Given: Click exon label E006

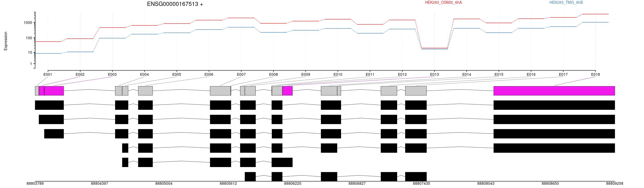Looking at the screenshot, I should [209, 74].
